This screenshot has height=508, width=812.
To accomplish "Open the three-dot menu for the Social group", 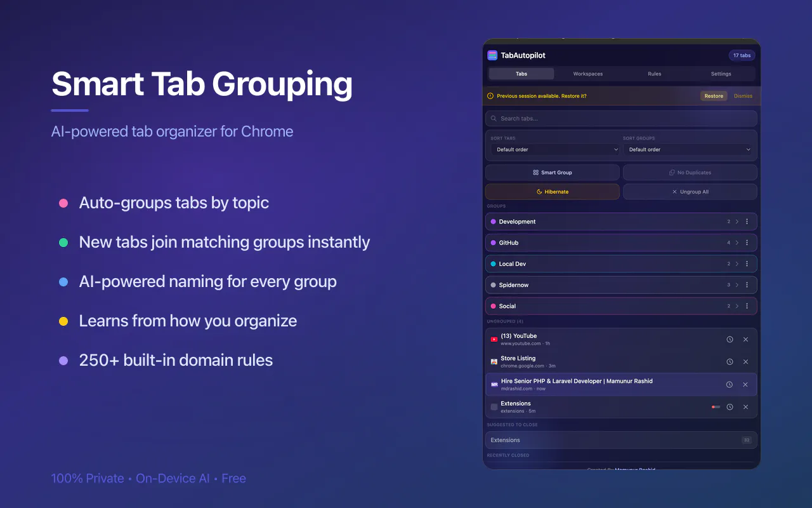I will coord(747,306).
